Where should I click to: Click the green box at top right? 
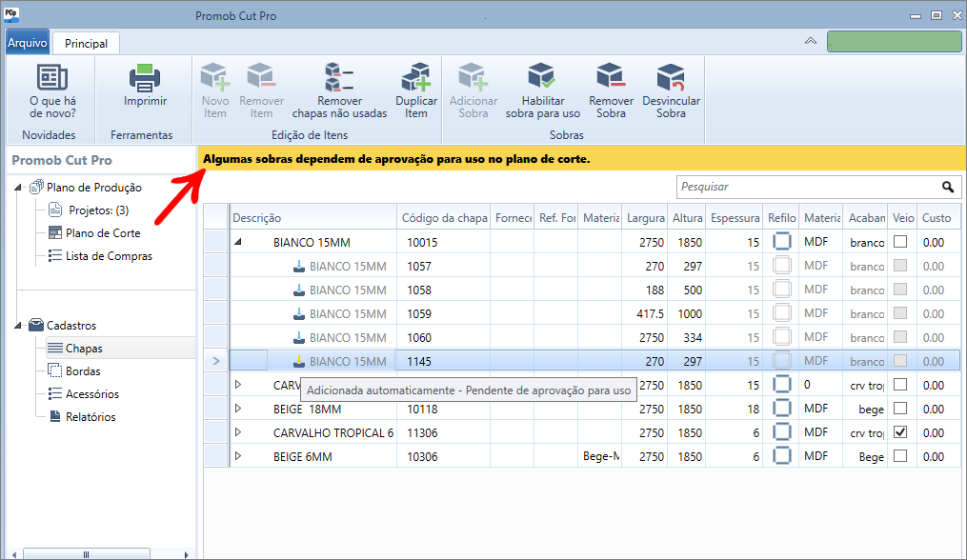(x=894, y=42)
